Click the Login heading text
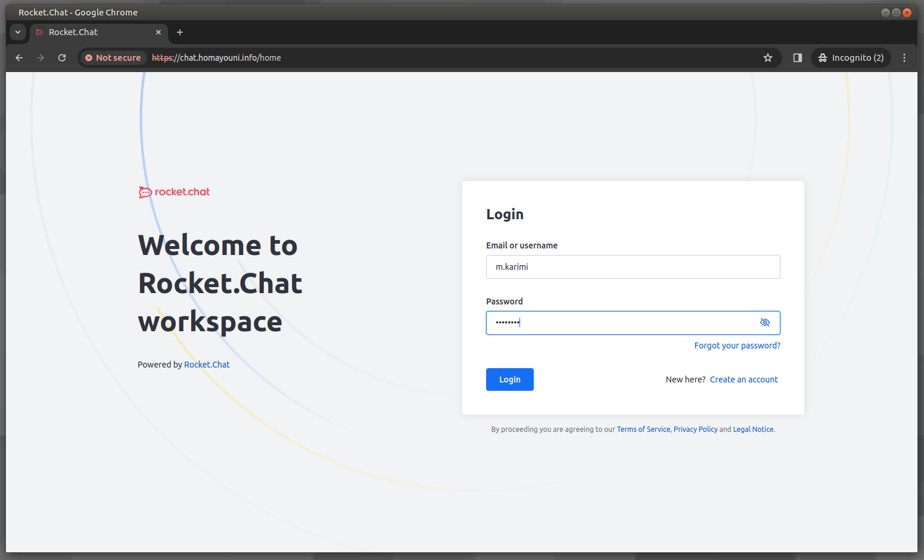 (505, 214)
